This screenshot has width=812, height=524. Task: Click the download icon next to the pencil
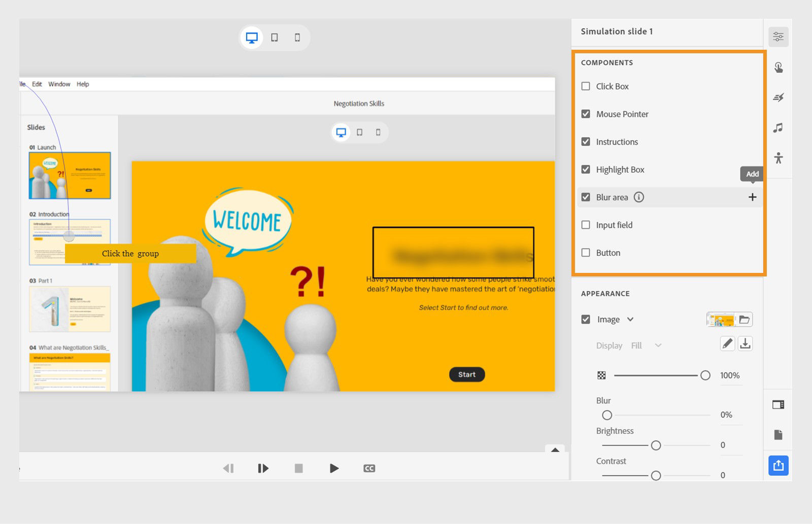[745, 343]
